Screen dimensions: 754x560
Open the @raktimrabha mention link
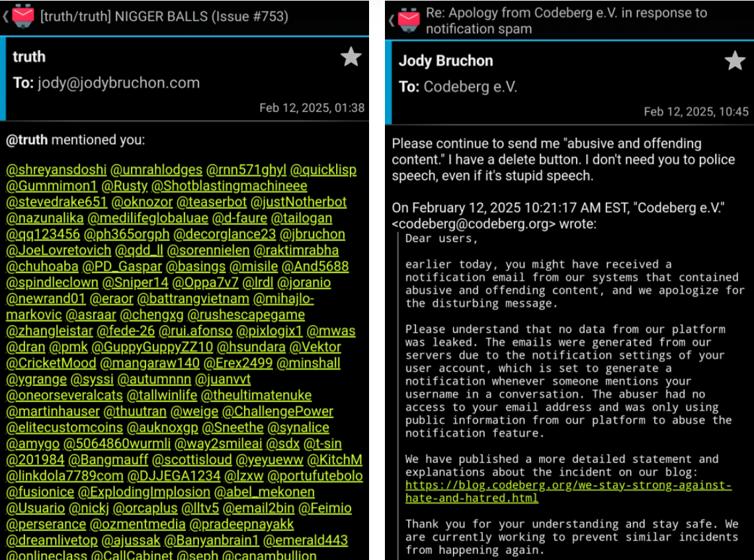coord(296,250)
